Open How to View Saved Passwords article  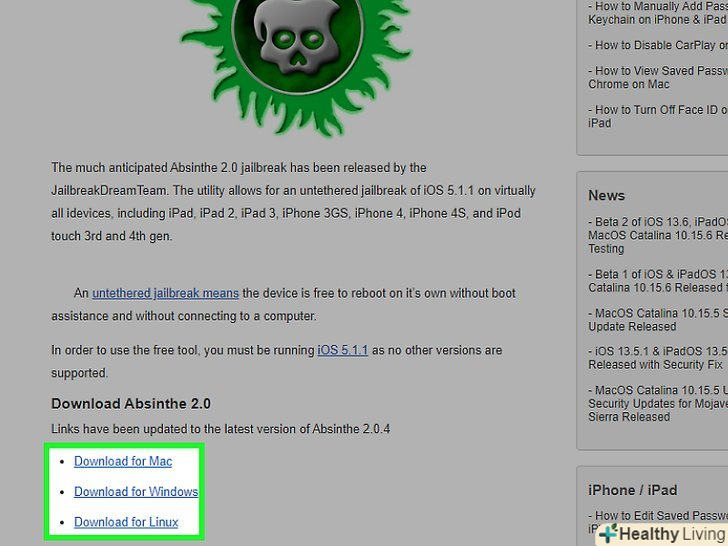click(658, 77)
